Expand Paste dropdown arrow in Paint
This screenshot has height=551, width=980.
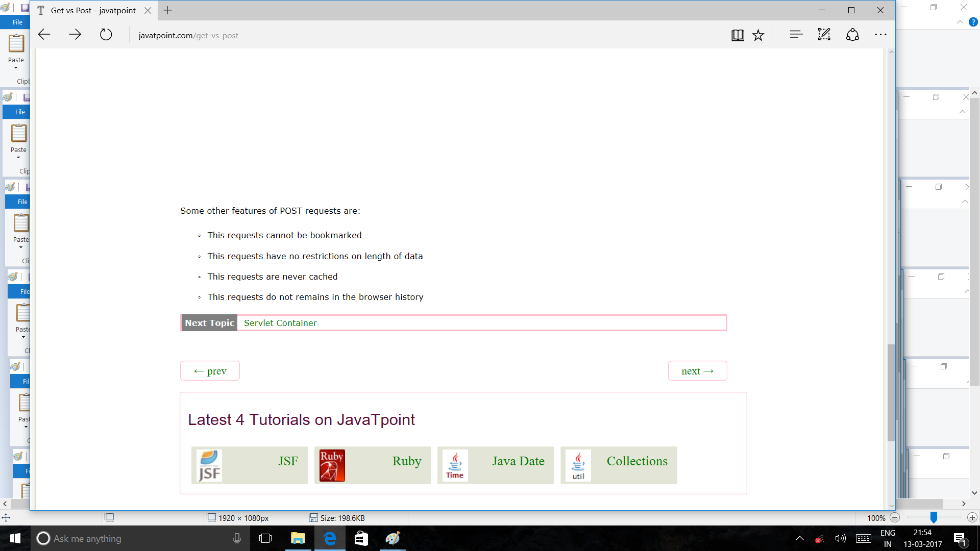(16, 68)
